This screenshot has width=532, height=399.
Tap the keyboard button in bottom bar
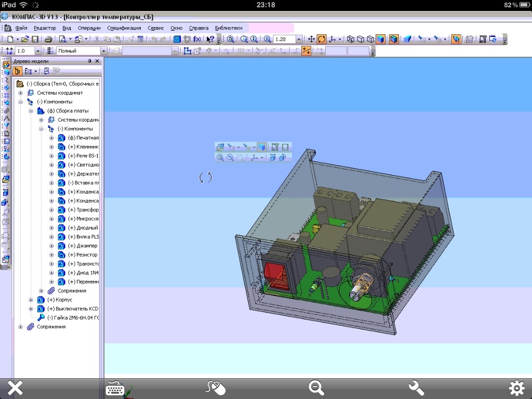click(116, 388)
